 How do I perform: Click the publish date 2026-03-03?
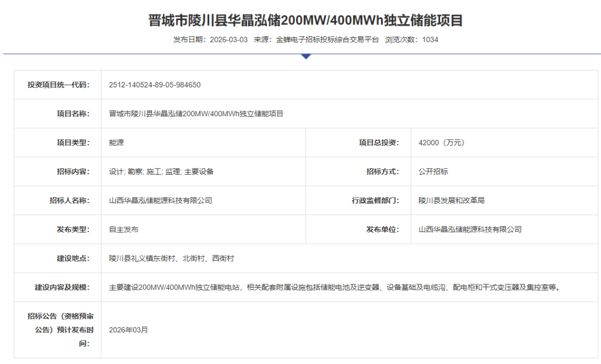pos(229,40)
